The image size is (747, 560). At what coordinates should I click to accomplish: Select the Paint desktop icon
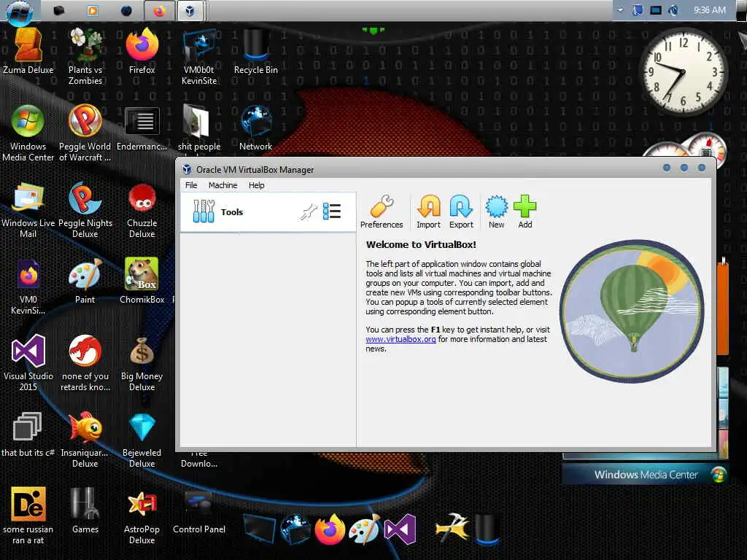85,281
